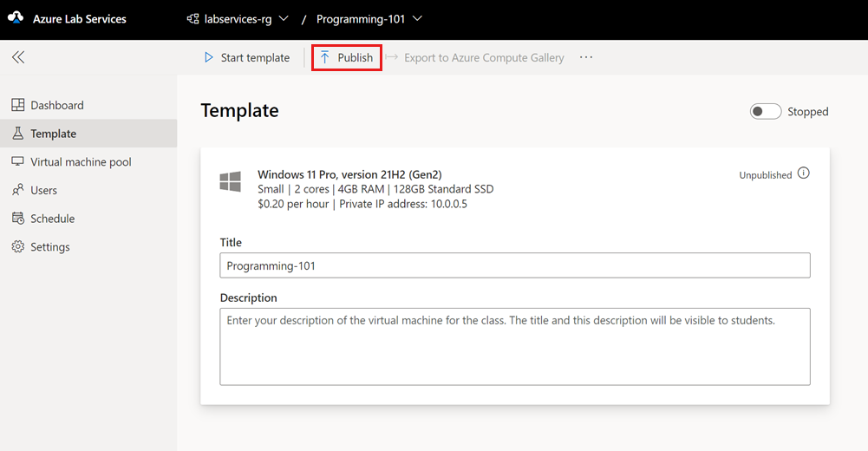Click into the Title input field
Viewport: 868px width, 451px height.
(x=514, y=265)
